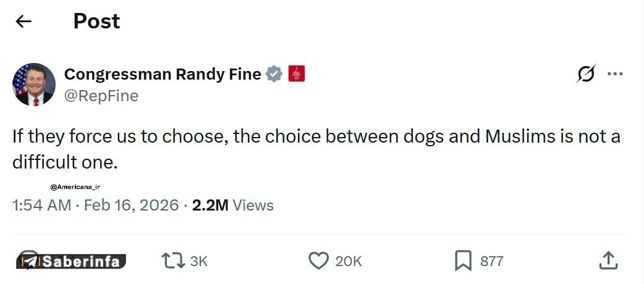Click the red government affiliation badge
Viewport: 644px width, 284px height.
[x=296, y=74]
